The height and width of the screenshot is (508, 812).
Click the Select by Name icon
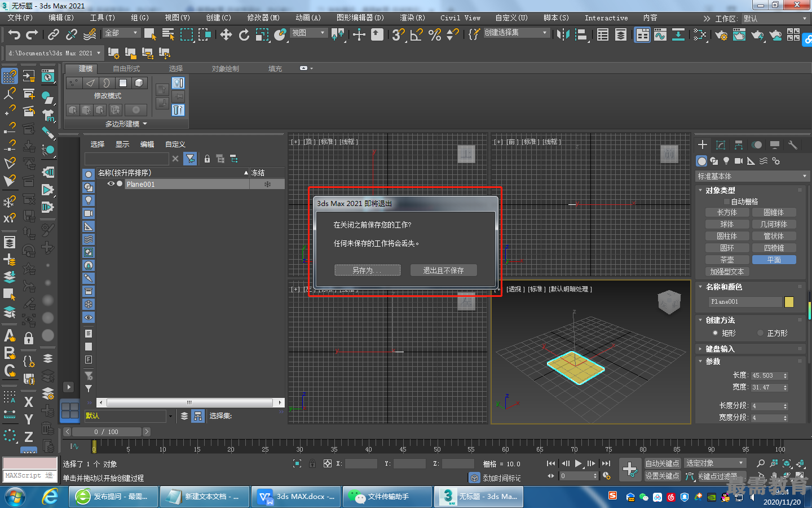pos(167,35)
